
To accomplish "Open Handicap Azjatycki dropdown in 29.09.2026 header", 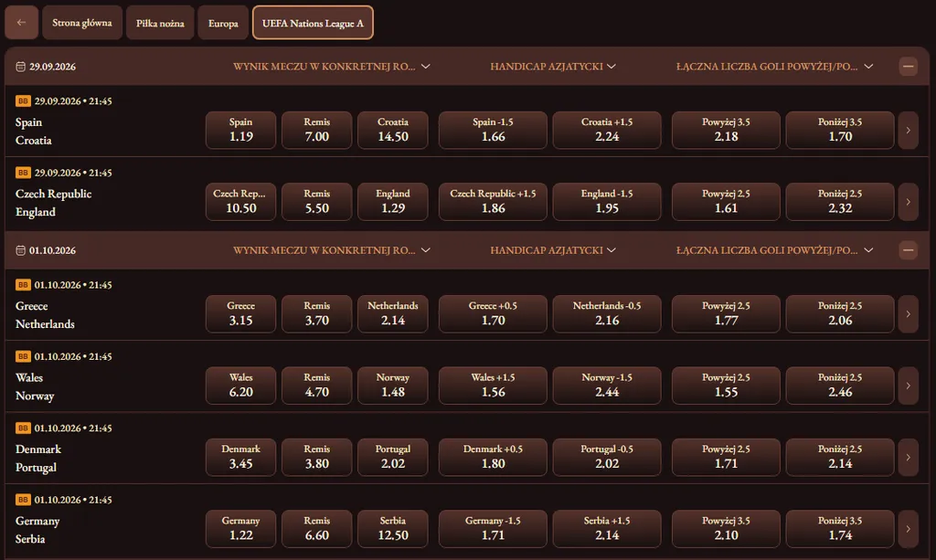I will point(553,66).
